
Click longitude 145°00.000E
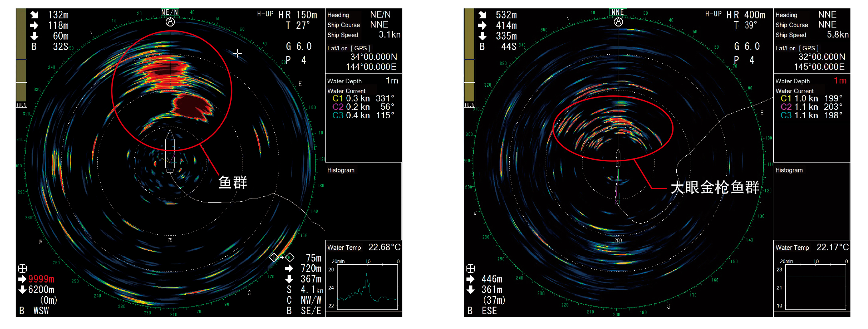tap(819, 67)
